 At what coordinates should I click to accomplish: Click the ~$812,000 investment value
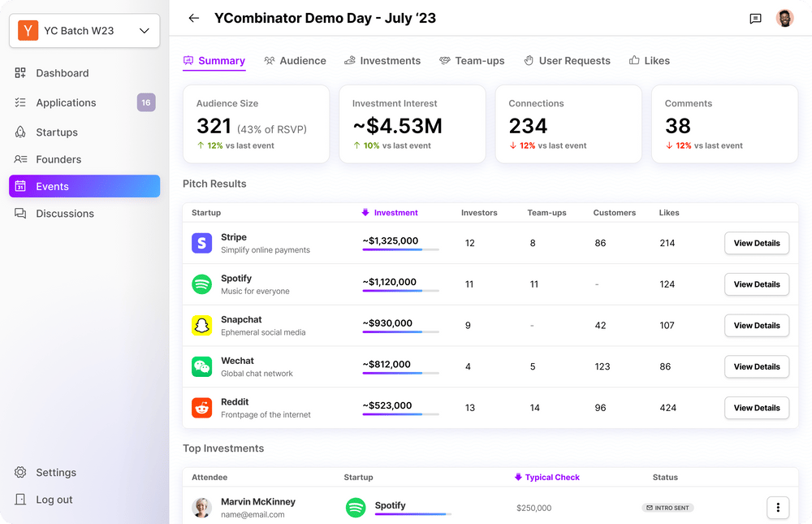(387, 365)
